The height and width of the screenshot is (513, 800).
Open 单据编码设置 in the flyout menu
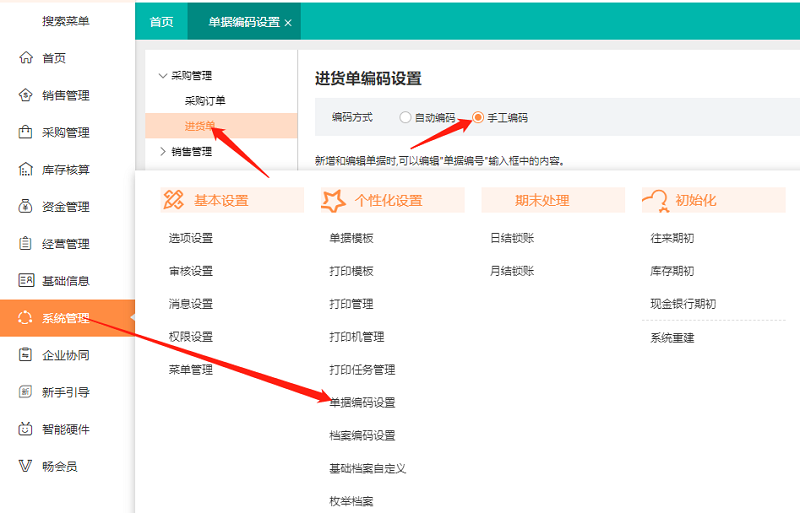362,402
